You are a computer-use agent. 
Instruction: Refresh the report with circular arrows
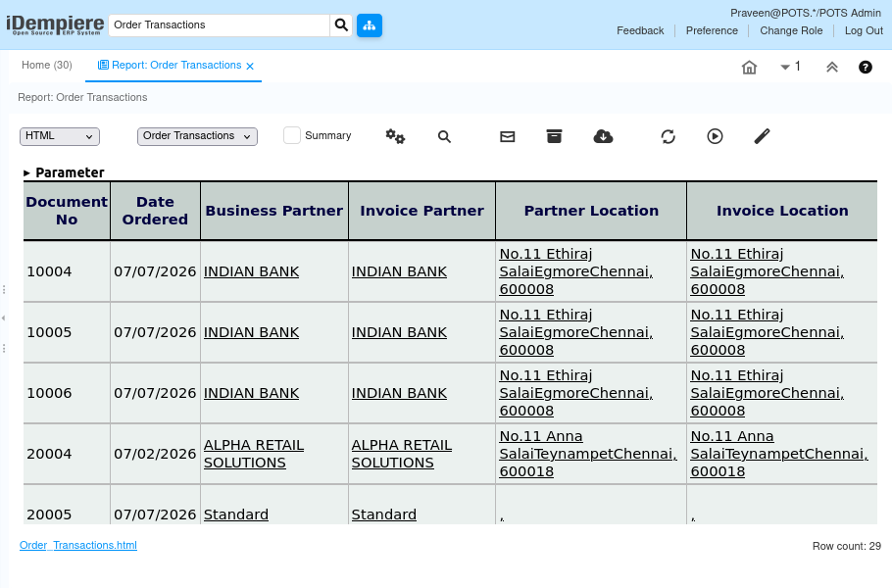[x=668, y=136]
